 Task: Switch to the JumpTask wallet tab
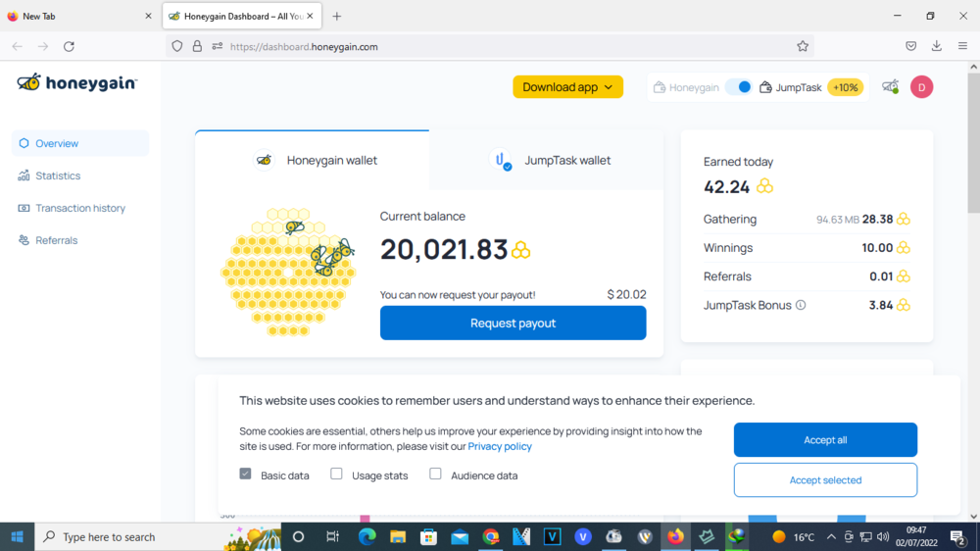[x=547, y=160]
